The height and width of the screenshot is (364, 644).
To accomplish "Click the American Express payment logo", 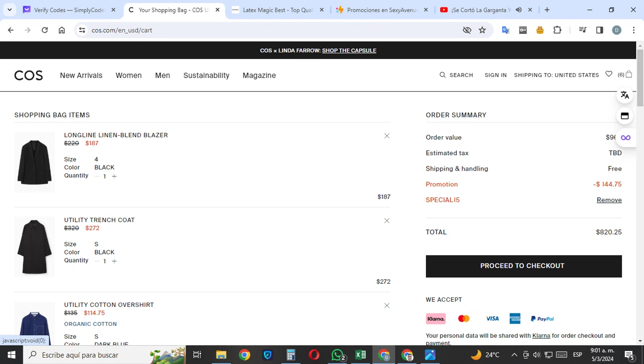I will pyautogui.click(x=515, y=318).
